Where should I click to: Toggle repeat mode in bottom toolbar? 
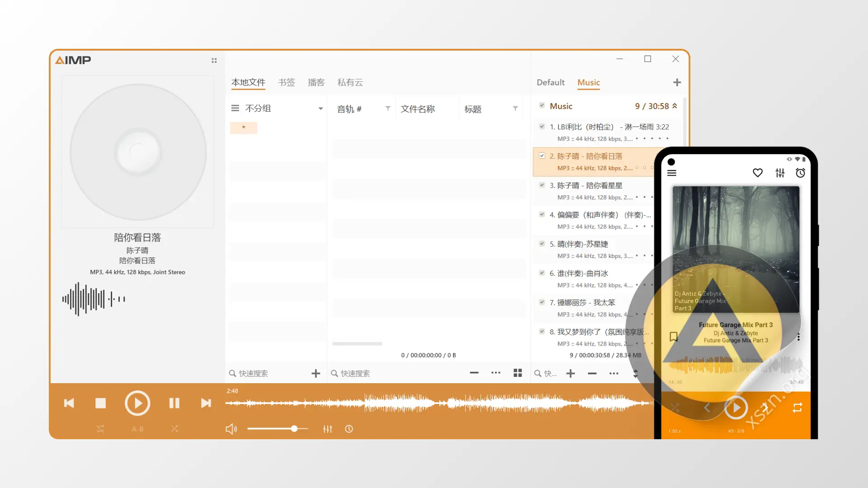100,429
